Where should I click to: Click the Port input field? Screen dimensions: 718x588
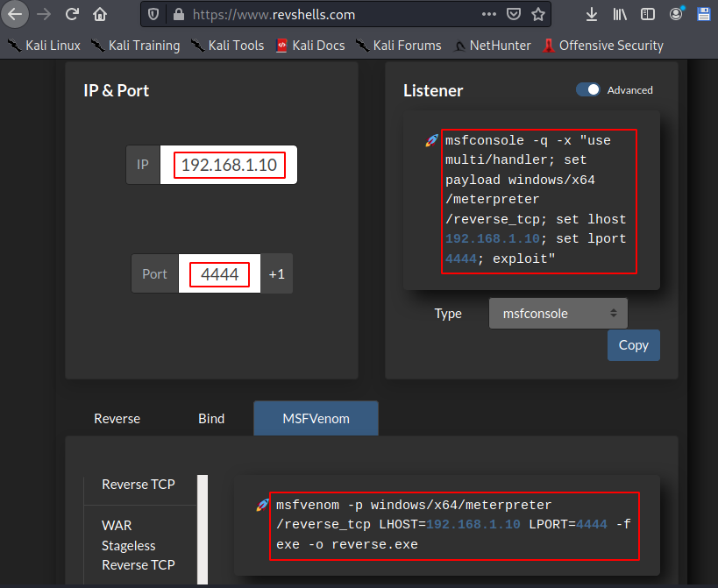point(219,273)
